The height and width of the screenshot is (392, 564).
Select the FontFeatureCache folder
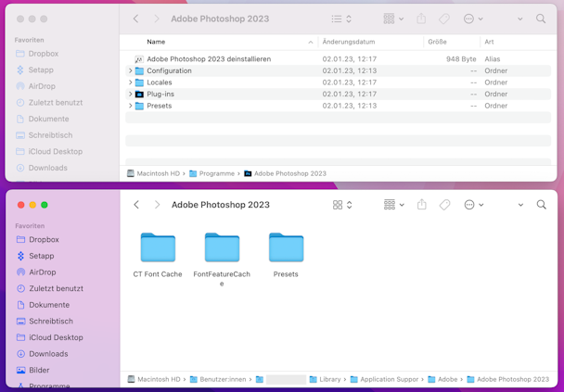[x=222, y=247]
